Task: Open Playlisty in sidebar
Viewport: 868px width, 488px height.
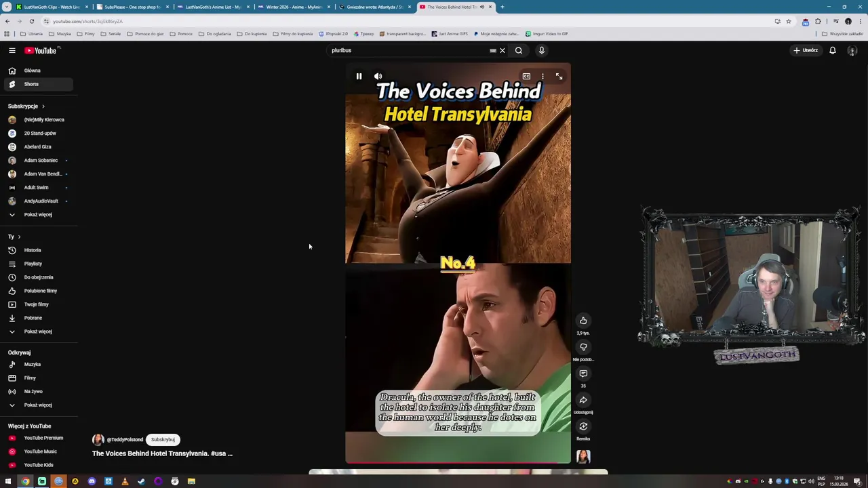Action: (37, 264)
